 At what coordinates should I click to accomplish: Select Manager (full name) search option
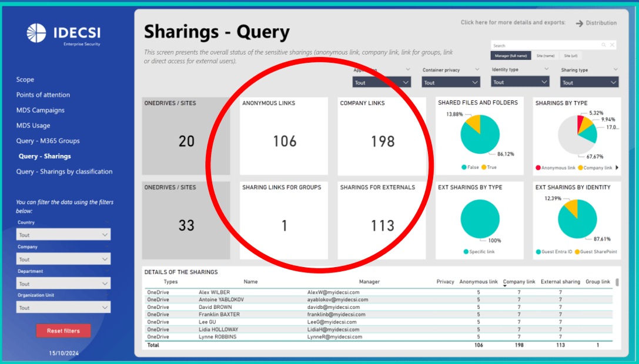coord(511,56)
